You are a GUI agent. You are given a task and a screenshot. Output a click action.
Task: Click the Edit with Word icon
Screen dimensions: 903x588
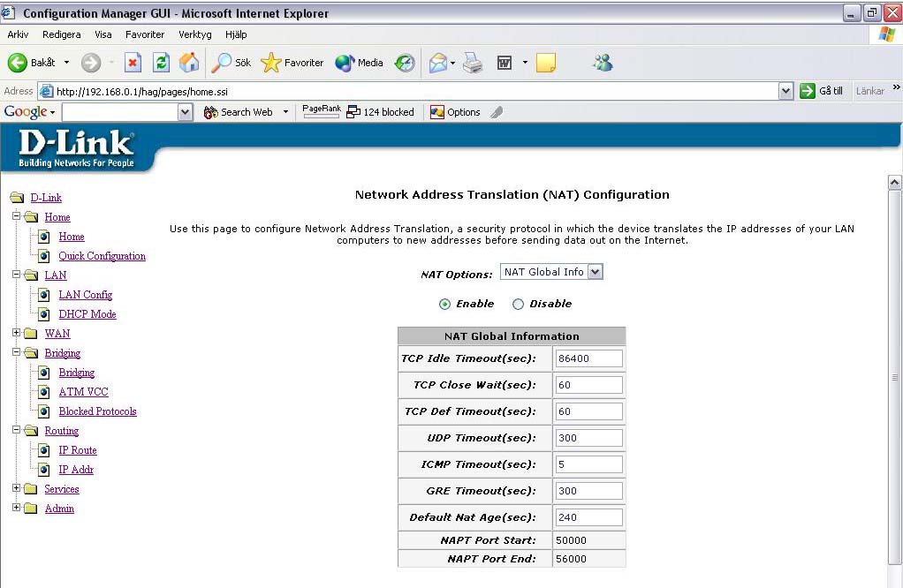pos(505,62)
